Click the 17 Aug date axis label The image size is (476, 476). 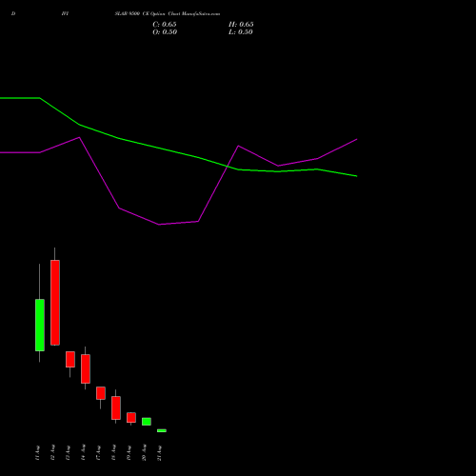click(98, 453)
